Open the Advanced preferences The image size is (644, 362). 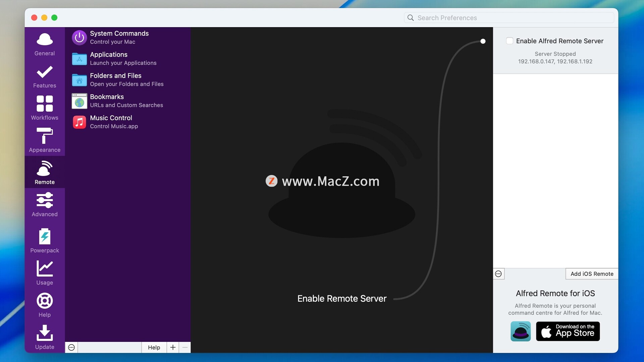point(45,205)
